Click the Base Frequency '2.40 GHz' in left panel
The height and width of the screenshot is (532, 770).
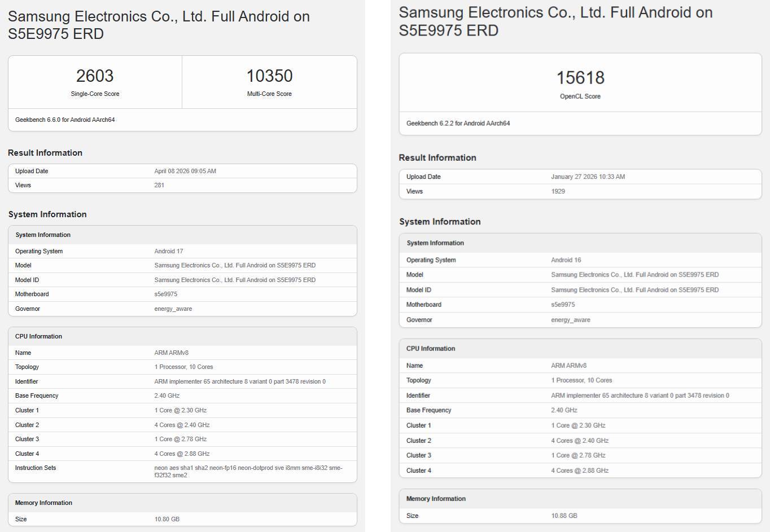[x=167, y=395]
